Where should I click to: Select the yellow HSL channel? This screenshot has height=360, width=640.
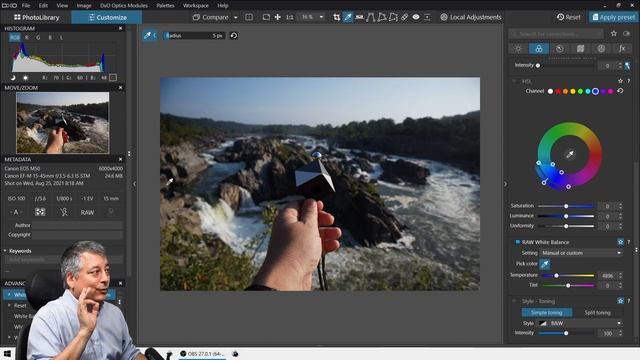(x=573, y=91)
